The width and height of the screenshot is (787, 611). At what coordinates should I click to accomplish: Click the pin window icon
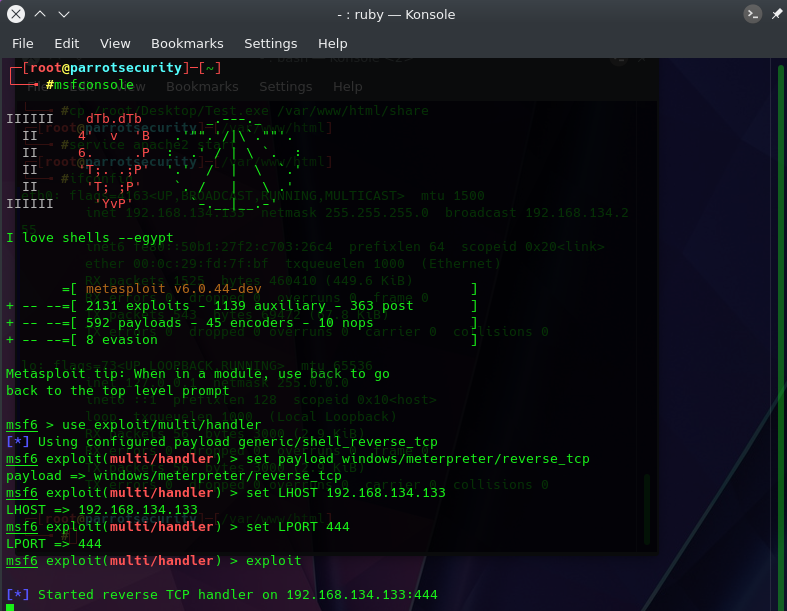coord(776,14)
